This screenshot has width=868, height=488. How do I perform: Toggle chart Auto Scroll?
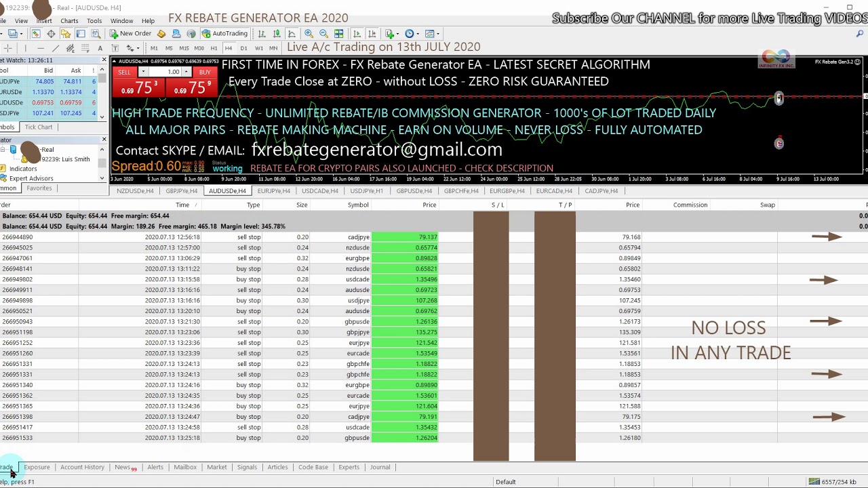(x=357, y=33)
